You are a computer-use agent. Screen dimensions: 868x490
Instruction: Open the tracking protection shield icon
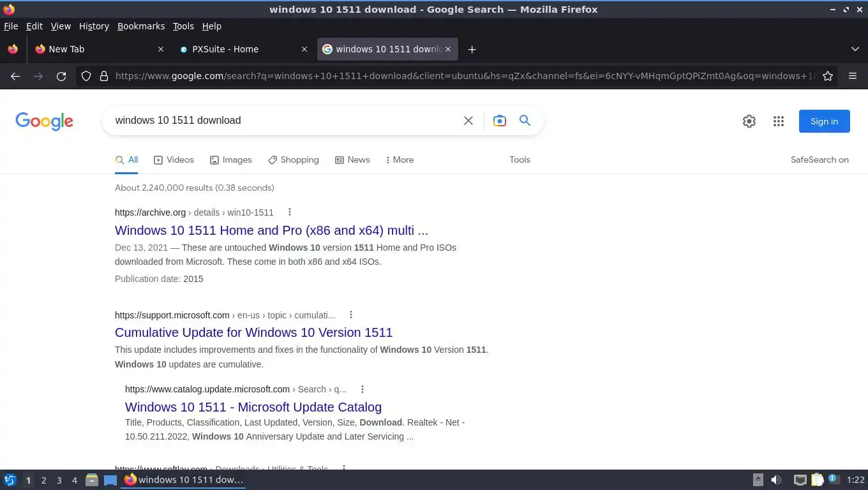(86, 76)
